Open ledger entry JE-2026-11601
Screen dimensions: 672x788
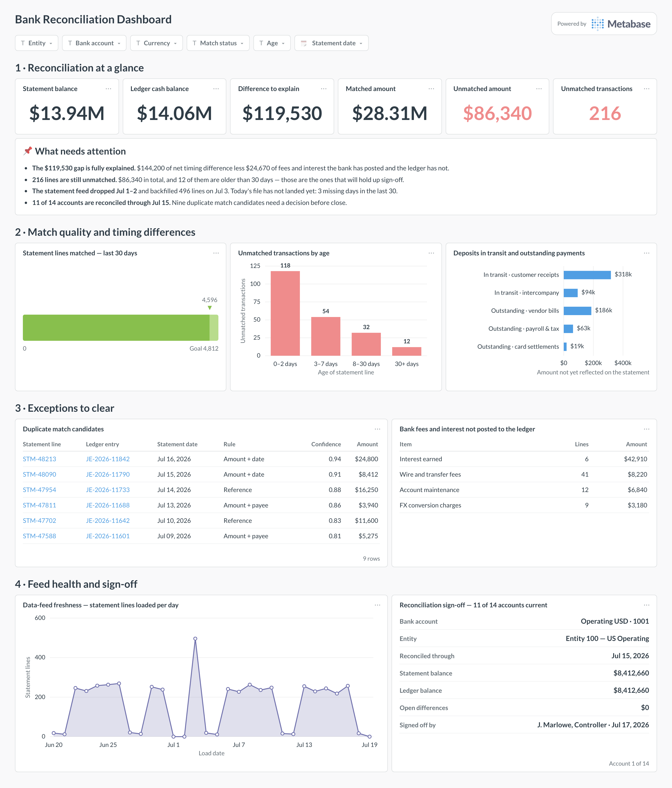coord(108,536)
